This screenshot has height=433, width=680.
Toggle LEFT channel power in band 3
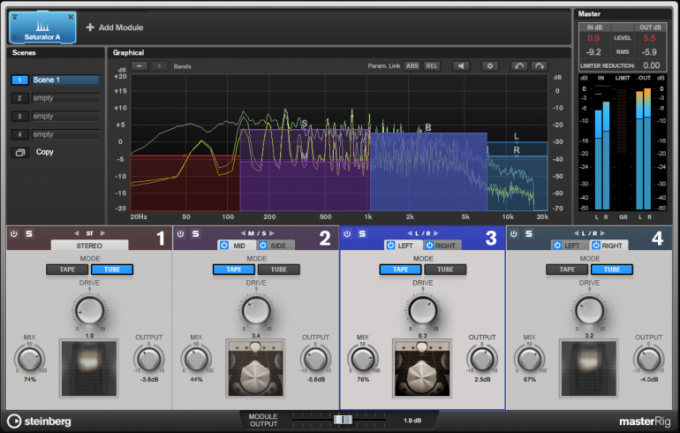point(391,246)
